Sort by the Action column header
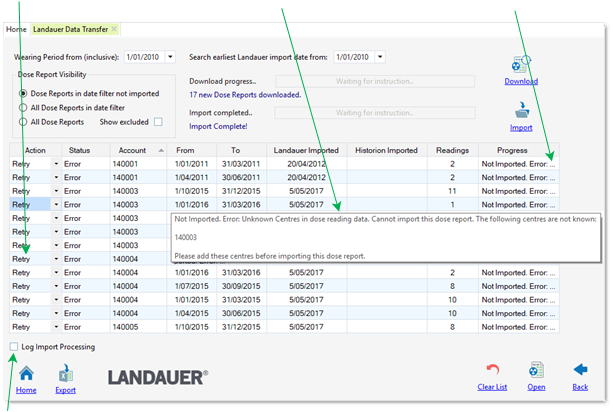Image resolution: width=613 pixels, height=412 pixels. tap(36, 150)
